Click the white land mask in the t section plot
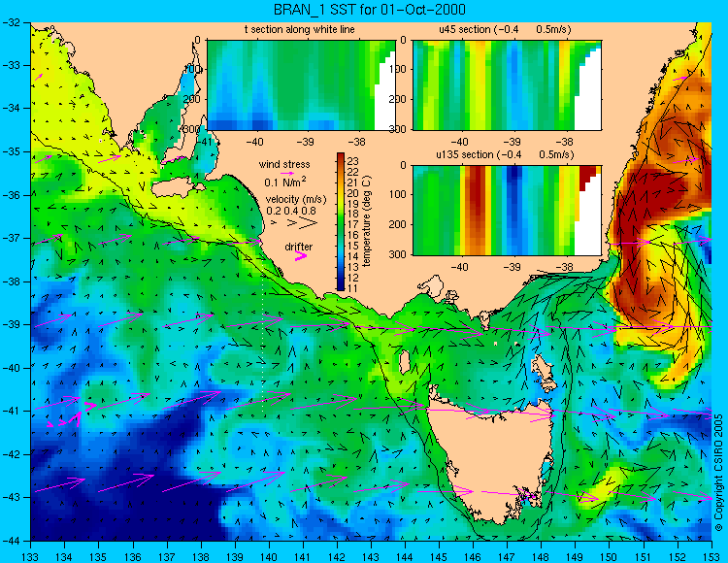Viewport: 728px width, 563px height. (x=384, y=95)
